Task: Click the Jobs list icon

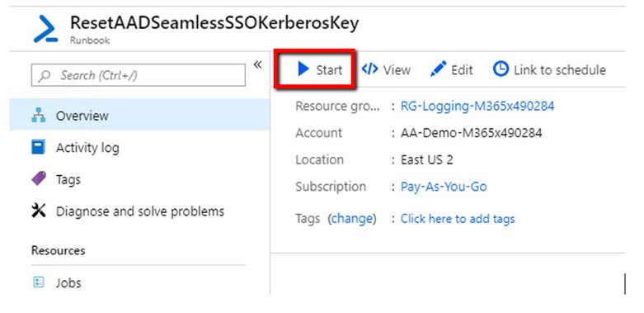Action: pos(38,282)
